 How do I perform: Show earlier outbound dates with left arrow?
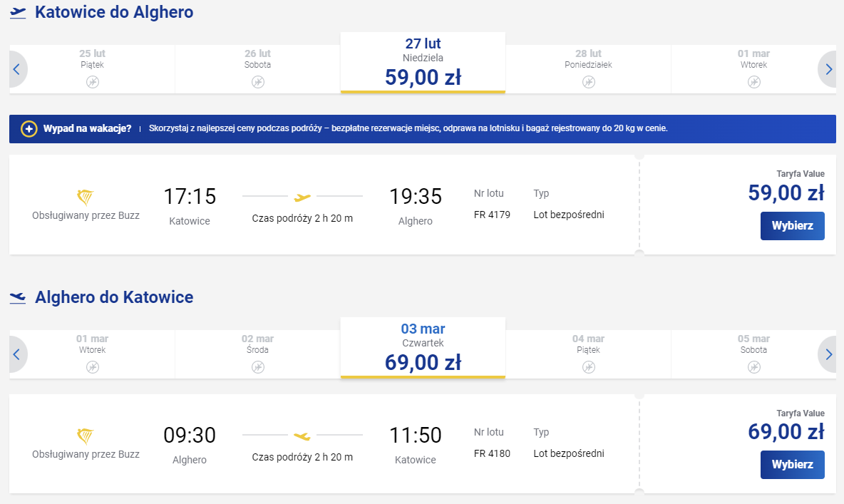coord(17,69)
